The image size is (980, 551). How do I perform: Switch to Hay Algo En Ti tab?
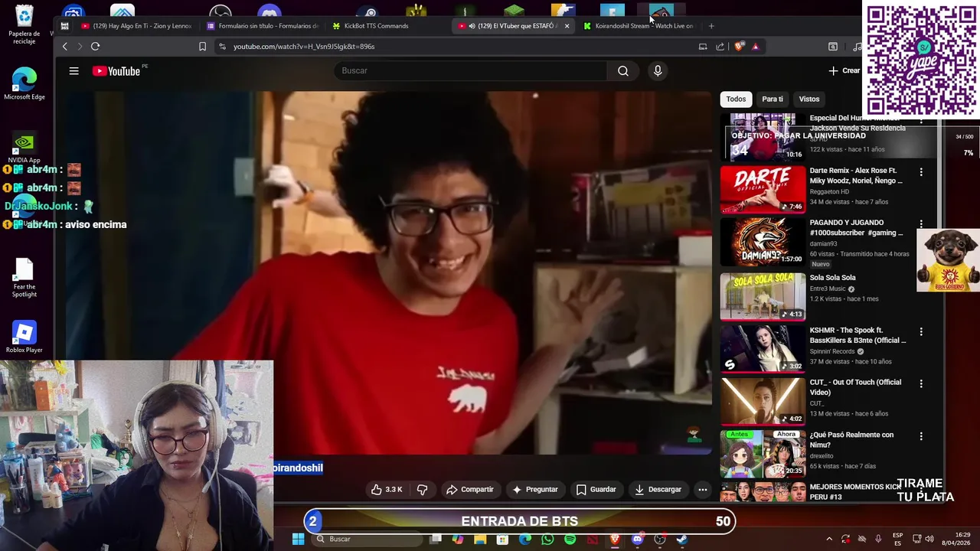coord(136,26)
